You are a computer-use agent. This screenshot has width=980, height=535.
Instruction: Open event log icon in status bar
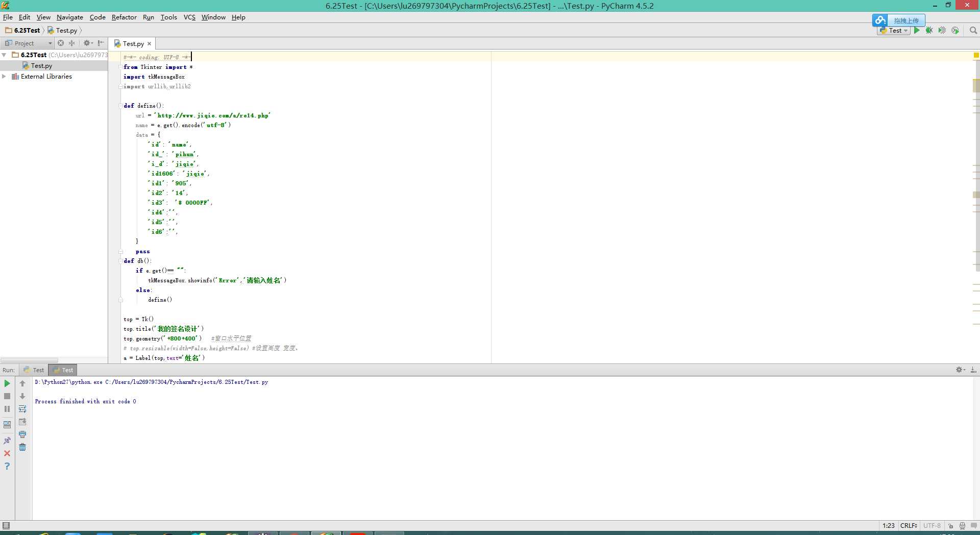973,525
